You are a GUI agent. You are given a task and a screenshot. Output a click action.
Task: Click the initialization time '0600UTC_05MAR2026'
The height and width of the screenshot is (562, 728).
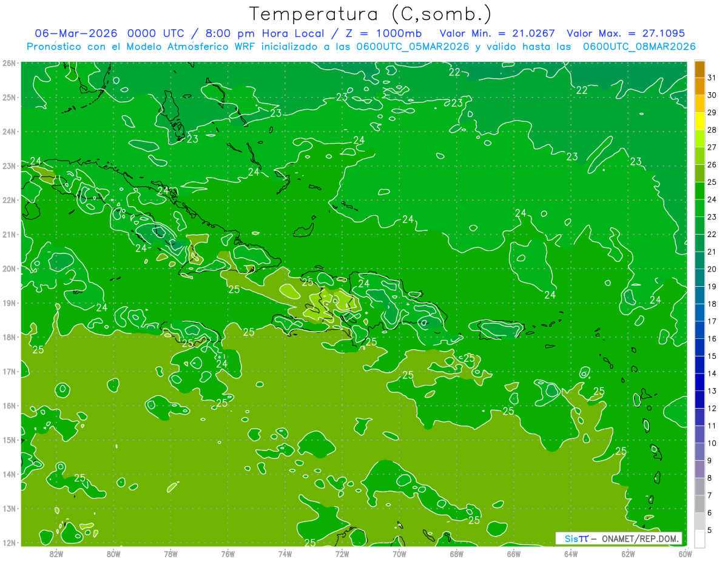pos(413,46)
